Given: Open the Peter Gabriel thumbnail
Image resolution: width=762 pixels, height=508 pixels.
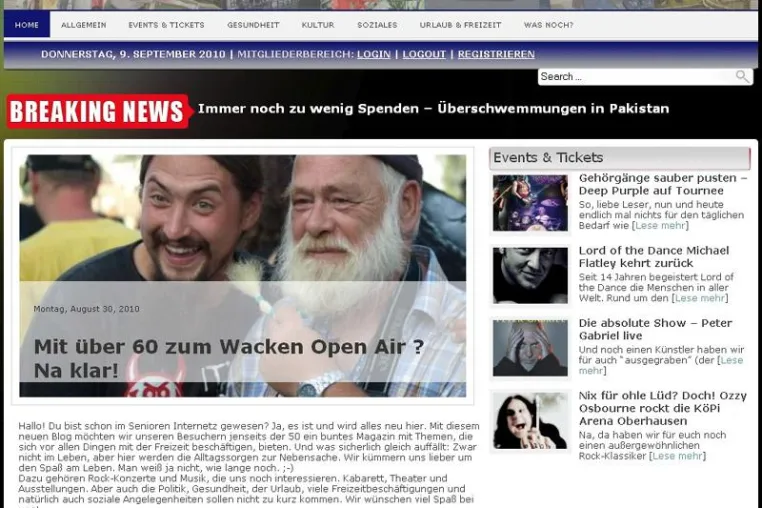Looking at the screenshot, I should pos(530,348).
